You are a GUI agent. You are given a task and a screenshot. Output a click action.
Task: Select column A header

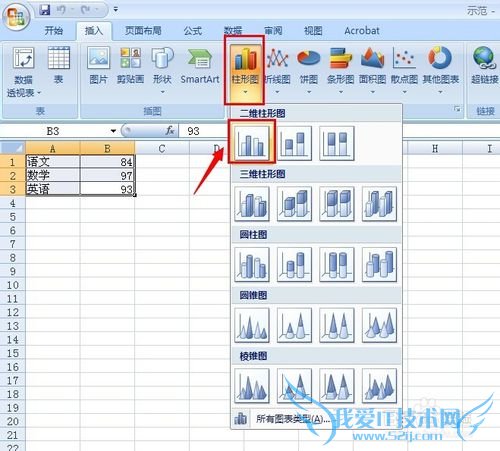click(53, 148)
